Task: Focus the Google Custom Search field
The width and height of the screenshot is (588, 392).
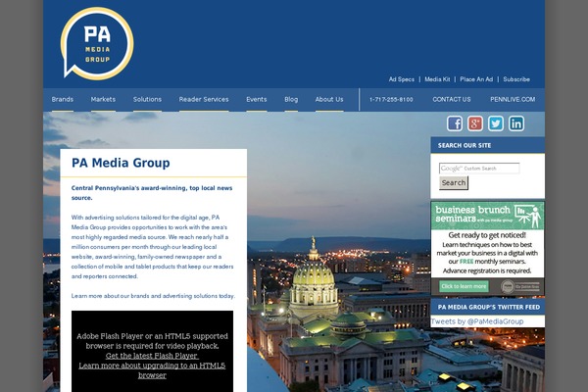Action: click(479, 169)
